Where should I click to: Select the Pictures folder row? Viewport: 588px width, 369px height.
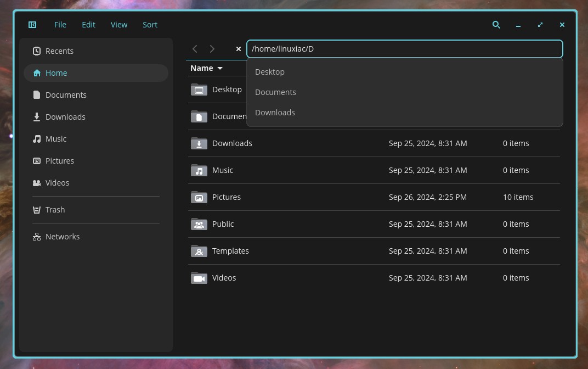(x=374, y=197)
